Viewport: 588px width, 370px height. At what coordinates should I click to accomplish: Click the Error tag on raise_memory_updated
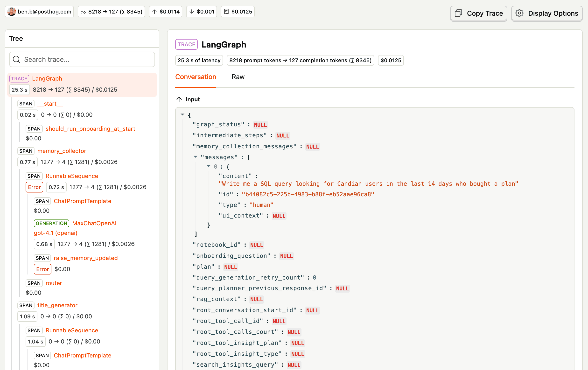point(42,269)
